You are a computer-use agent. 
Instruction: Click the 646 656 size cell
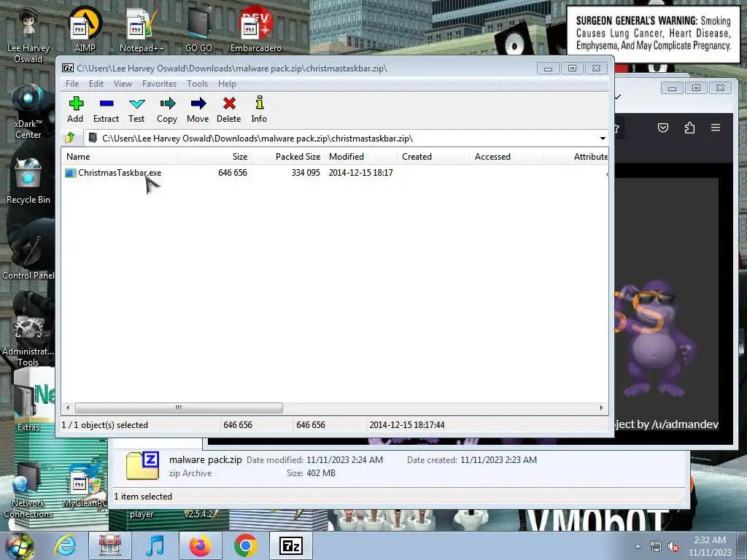(x=233, y=173)
